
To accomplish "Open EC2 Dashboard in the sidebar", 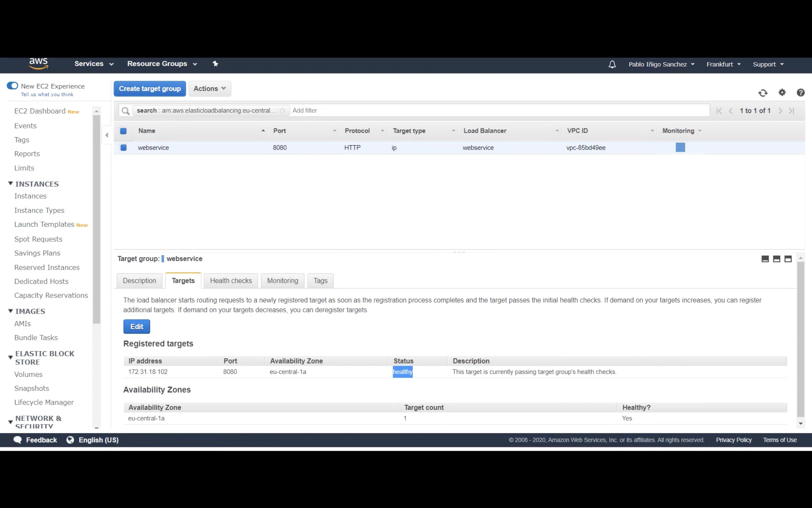I will coord(40,111).
